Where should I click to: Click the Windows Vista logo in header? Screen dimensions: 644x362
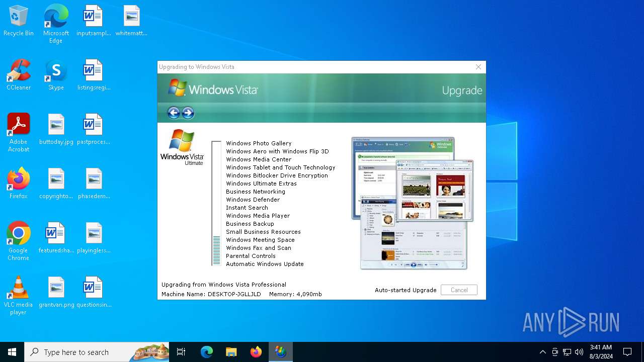coord(213,88)
